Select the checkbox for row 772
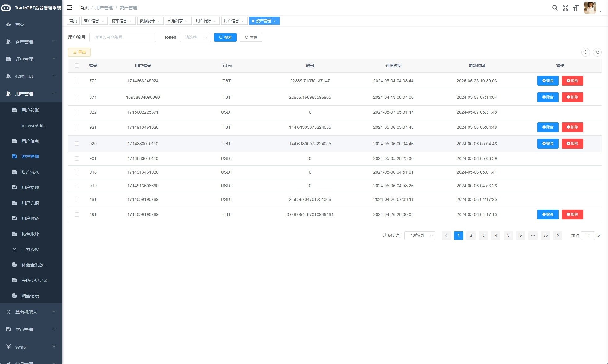The width and height of the screenshot is (608, 364). click(77, 81)
